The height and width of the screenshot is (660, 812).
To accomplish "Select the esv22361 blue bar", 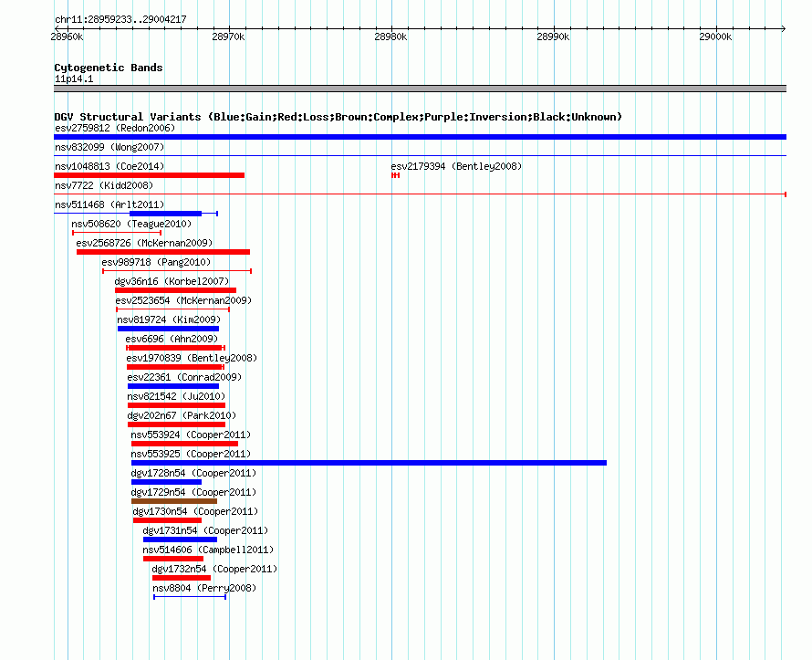I will coord(173,386).
